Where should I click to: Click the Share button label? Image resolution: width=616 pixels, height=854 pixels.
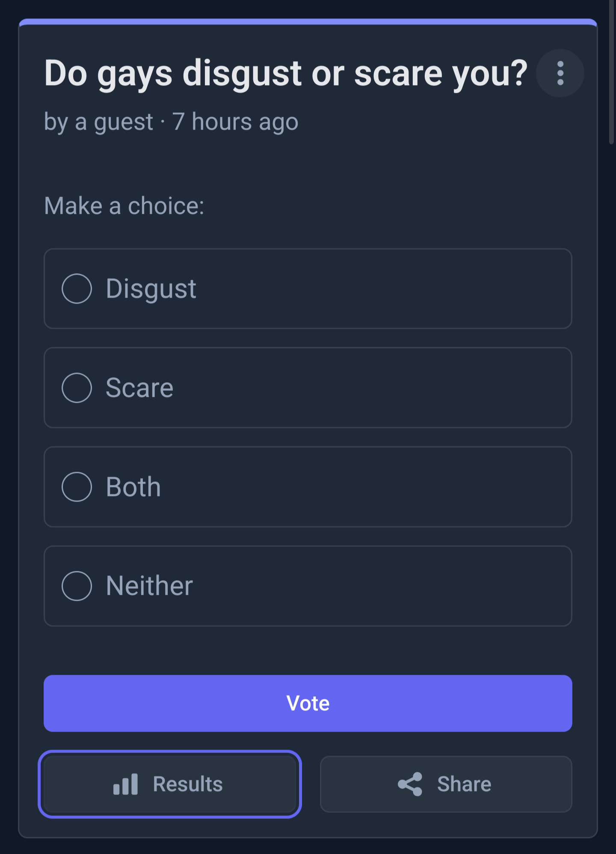tap(464, 784)
